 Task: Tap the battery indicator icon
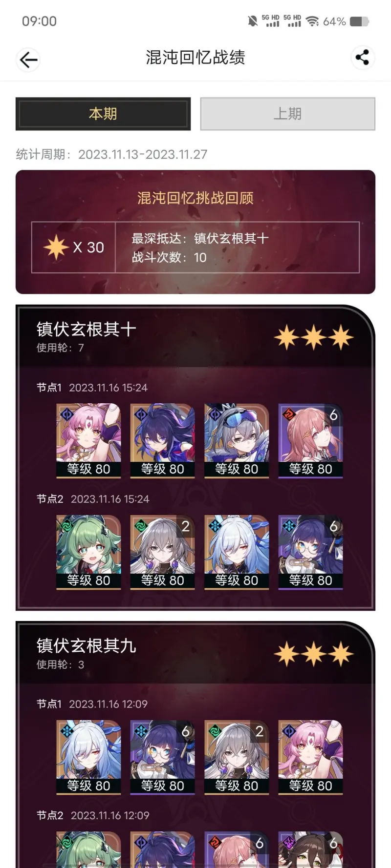pyautogui.click(x=359, y=21)
